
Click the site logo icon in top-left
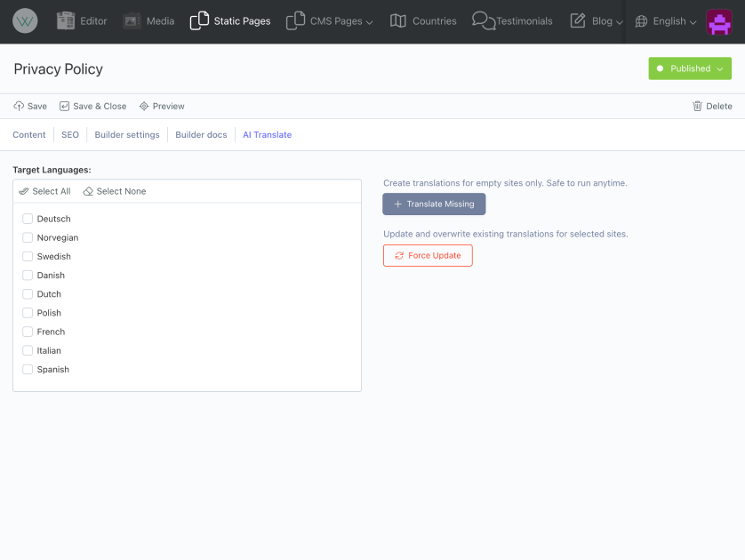coord(25,21)
